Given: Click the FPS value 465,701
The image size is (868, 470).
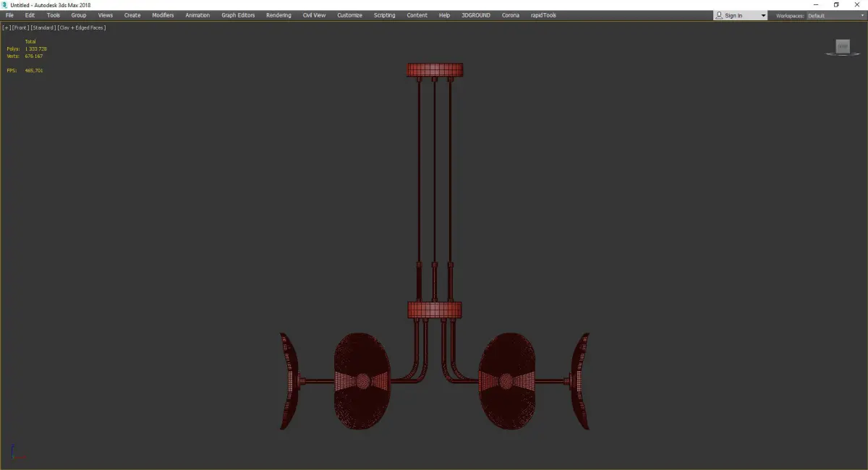Looking at the screenshot, I should [34, 70].
